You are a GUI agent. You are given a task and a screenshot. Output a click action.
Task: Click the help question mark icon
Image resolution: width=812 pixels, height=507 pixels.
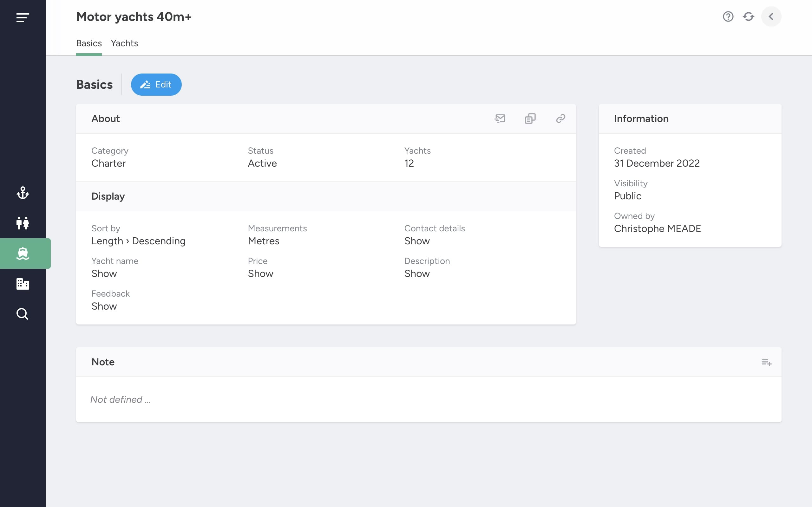(728, 16)
